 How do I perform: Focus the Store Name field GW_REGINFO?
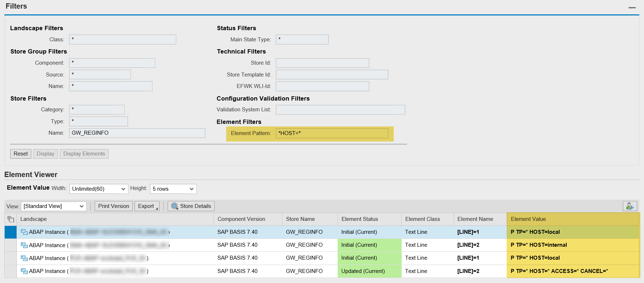click(x=137, y=133)
